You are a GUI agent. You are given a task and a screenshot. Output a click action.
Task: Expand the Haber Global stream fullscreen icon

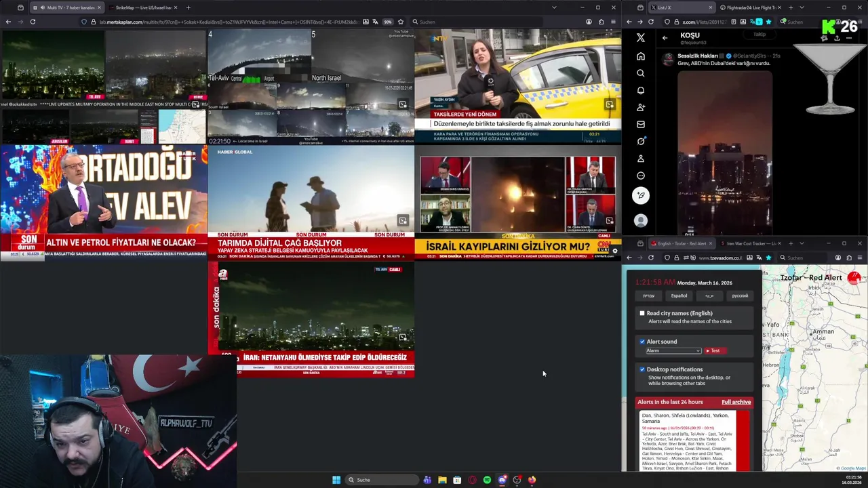pyautogui.click(x=403, y=220)
